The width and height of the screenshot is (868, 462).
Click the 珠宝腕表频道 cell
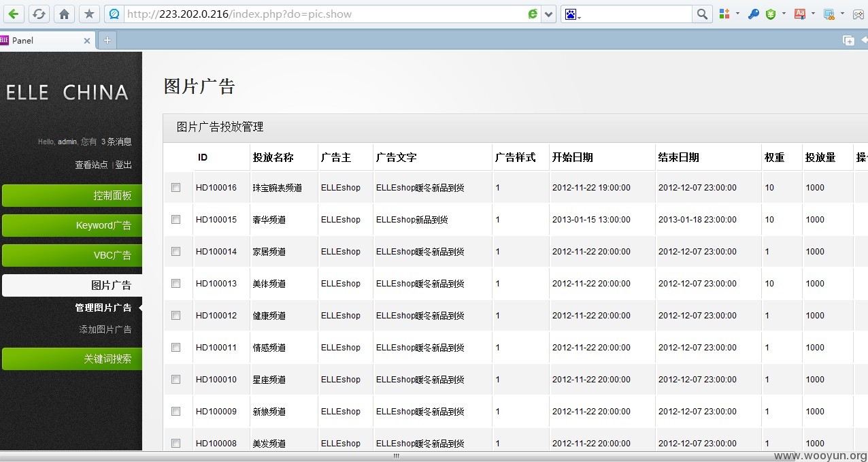click(x=277, y=188)
